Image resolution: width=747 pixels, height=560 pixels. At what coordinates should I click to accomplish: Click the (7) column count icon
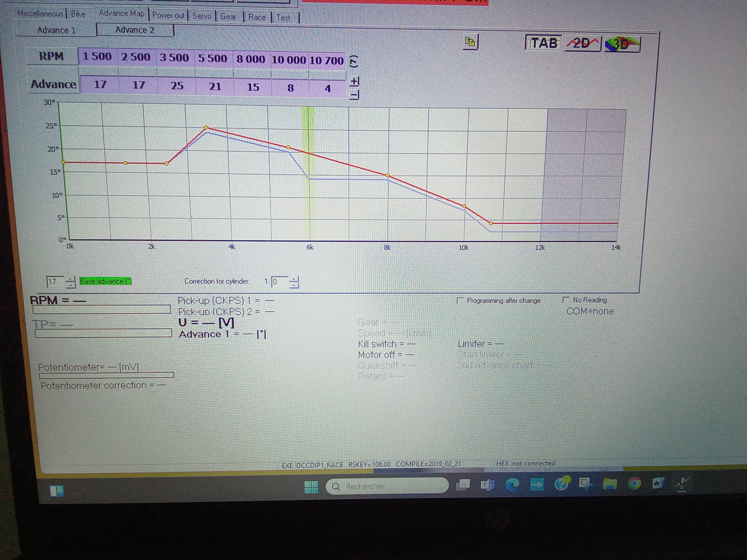[x=353, y=62]
